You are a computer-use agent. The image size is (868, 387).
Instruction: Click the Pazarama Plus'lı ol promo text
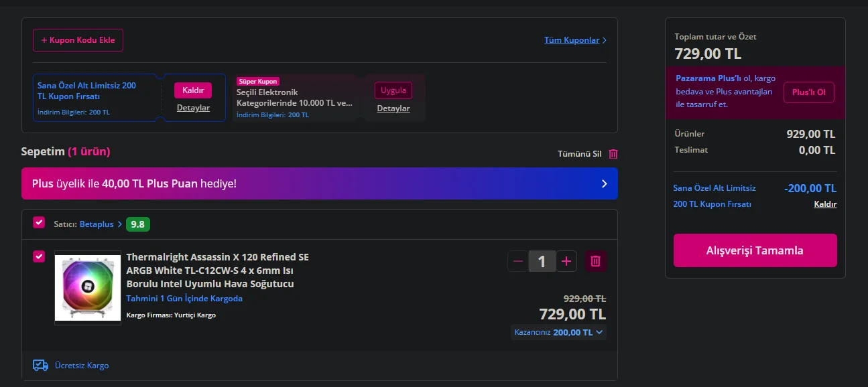(725, 91)
